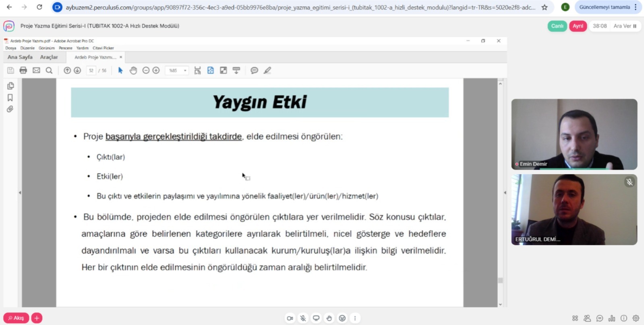
Task: Select the Hand pan tool in Acrobat
Action: click(133, 71)
